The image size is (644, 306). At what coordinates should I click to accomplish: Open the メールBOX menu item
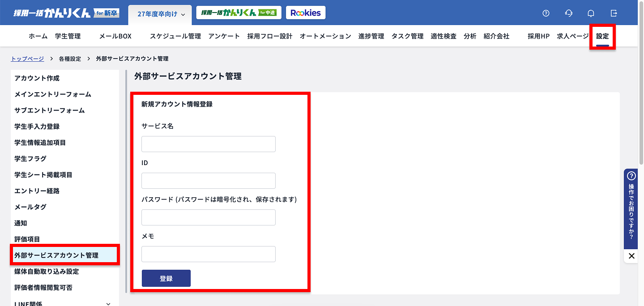115,36
